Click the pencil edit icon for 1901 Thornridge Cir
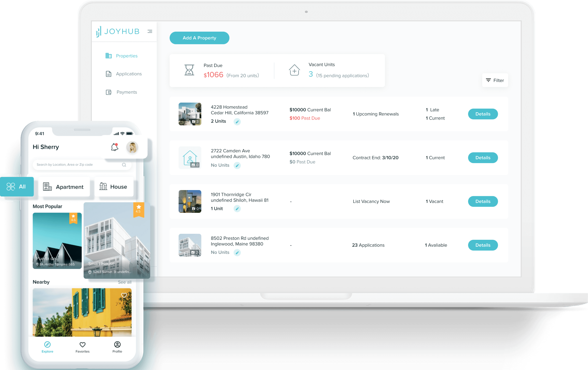The image size is (588, 370). 237,209
